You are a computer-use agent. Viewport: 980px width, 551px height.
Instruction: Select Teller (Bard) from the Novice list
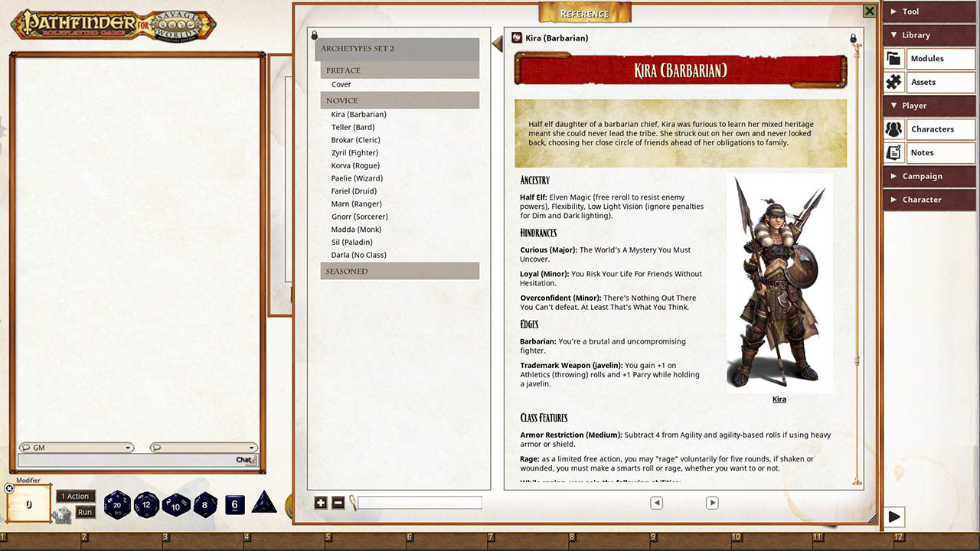click(353, 126)
